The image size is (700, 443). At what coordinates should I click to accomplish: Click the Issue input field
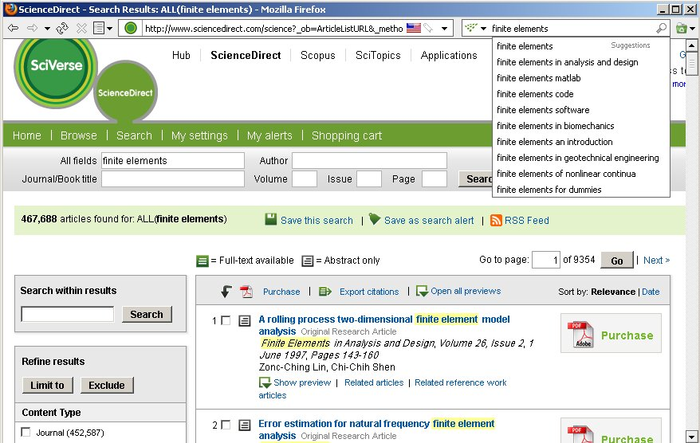point(369,179)
